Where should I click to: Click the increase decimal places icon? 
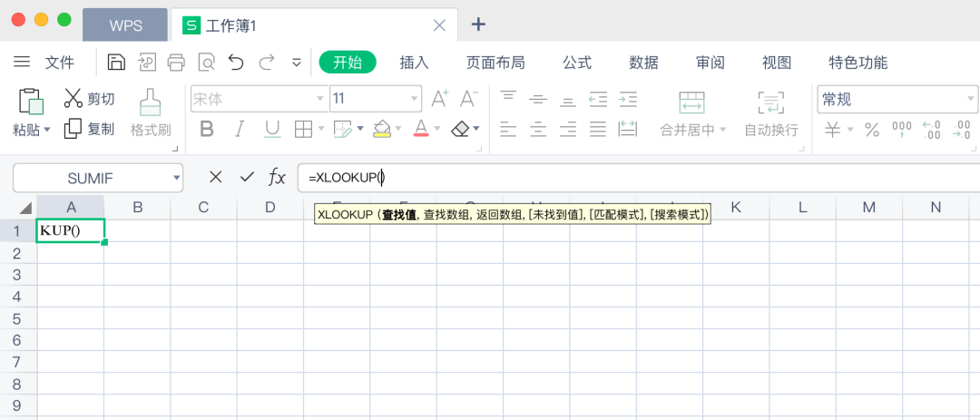[x=931, y=130]
